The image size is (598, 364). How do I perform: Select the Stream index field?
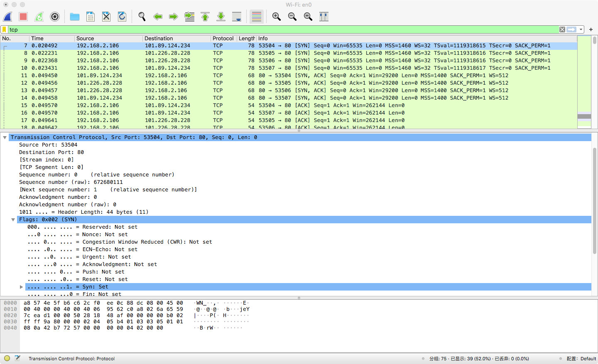pos(47,160)
